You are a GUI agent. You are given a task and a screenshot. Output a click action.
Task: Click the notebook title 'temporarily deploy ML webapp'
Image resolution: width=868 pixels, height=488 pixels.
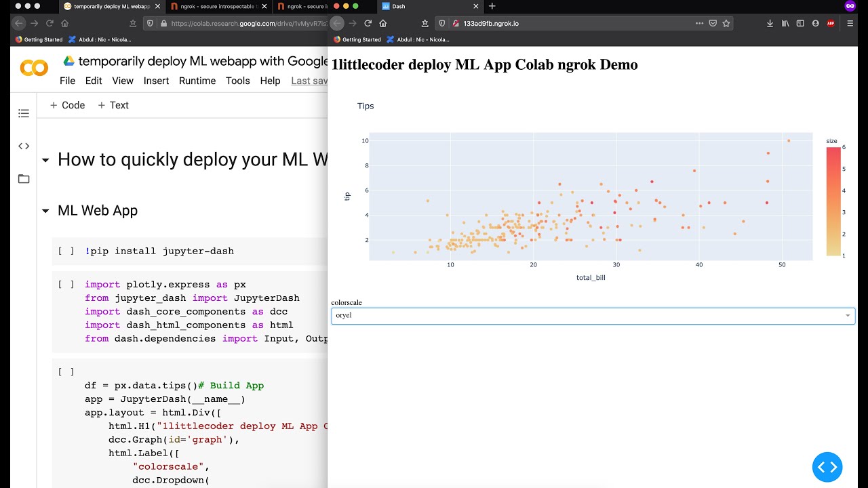203,62
